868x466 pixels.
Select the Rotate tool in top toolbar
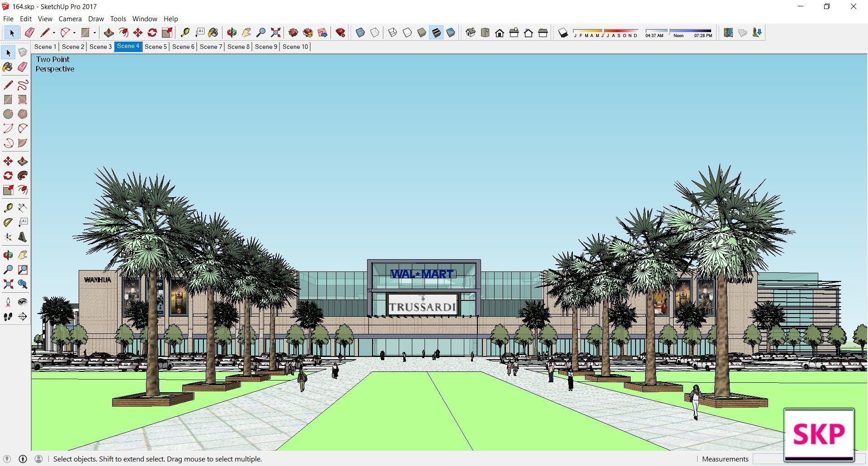pyautogui.click(x=152, y=33)
